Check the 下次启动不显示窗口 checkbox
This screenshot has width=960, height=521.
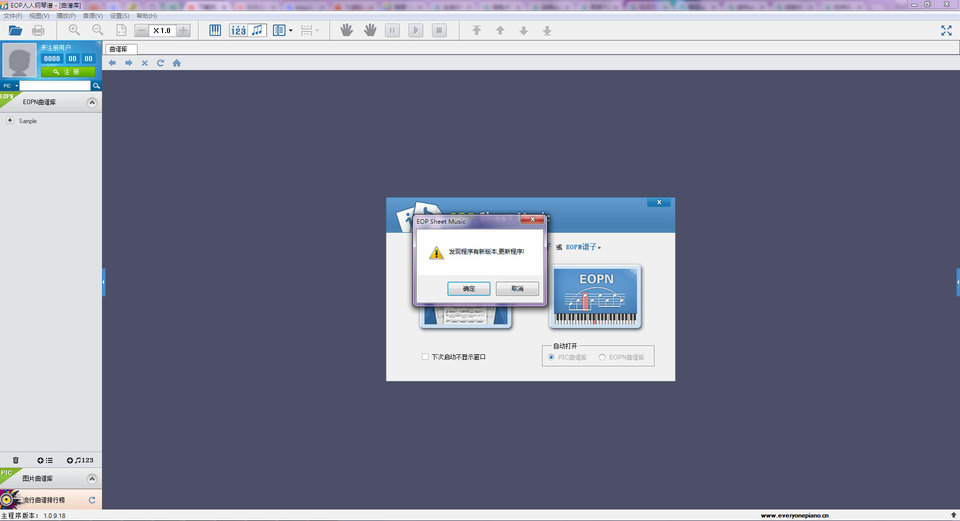(x=425, y=356)
